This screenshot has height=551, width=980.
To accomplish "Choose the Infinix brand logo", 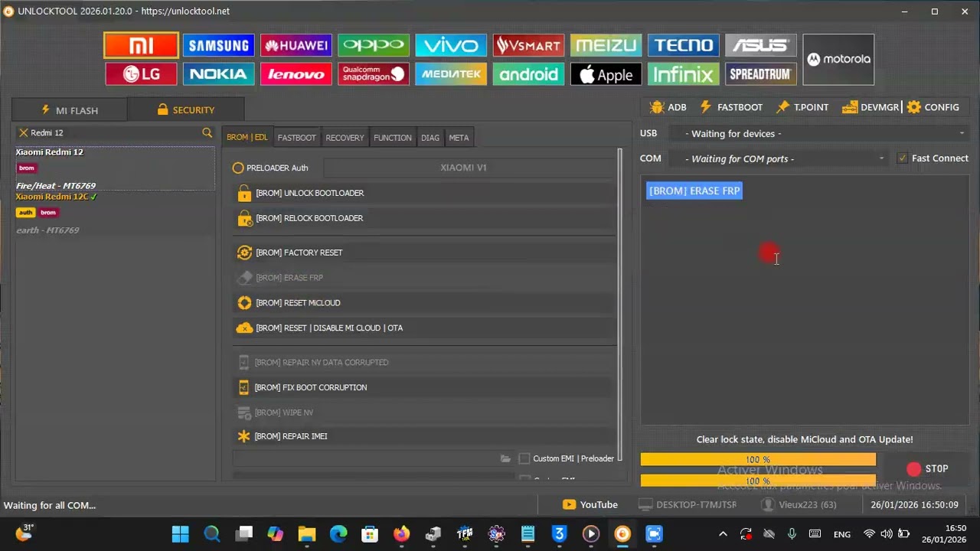I will click(684, 74).
